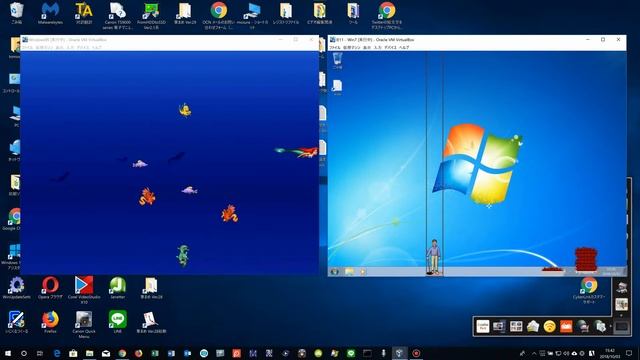Screen dimensions: 640x360
Task: Open File menu in left VirtualBox window
Action: pyautogui.click(x=27, y=47)
